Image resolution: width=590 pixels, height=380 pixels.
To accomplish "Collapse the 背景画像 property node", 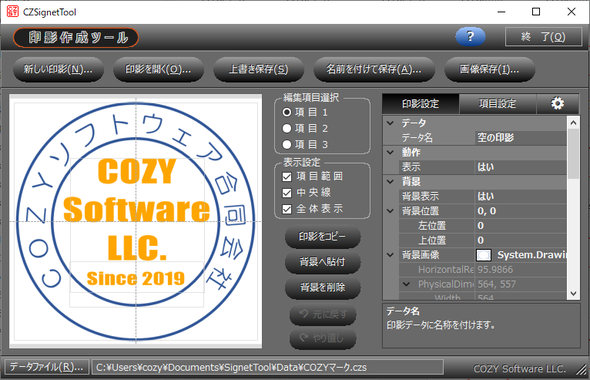I will tap(390, 255).
